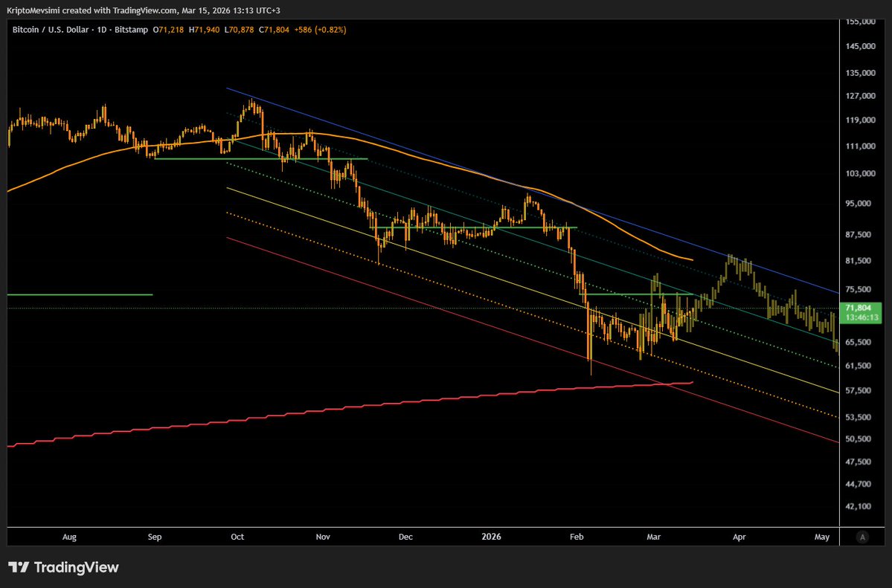Click the 50,500 price axis label
The height and width of the screenshot is (588, 892).
(x=859, y=439)
